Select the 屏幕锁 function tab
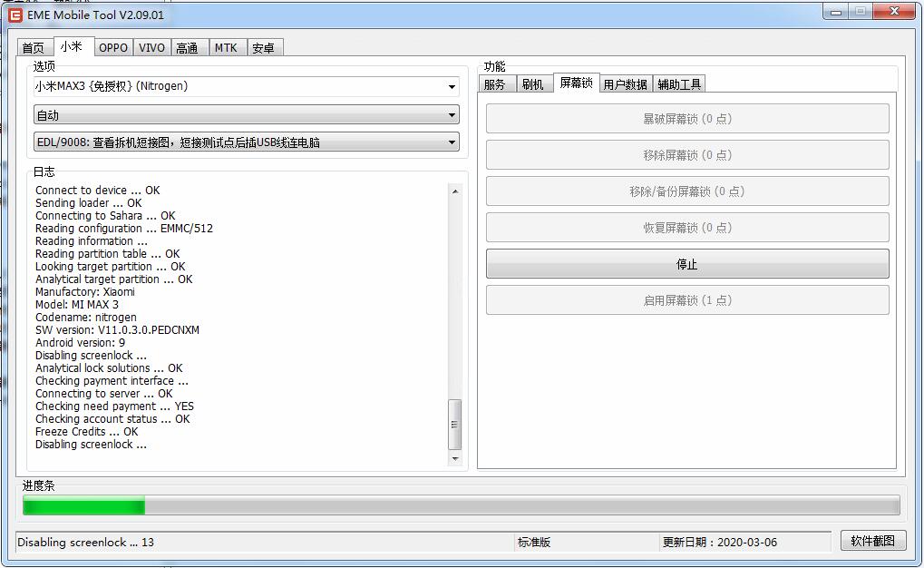924x568 pixels. pyautogui.click(x=577, y=83)
